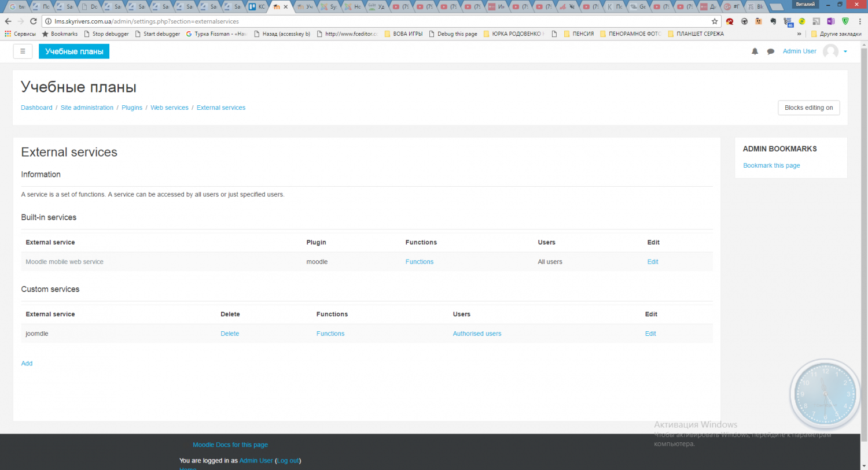Click the Evernote elephant extension icon
868x470 pixels.
(773, 21)
